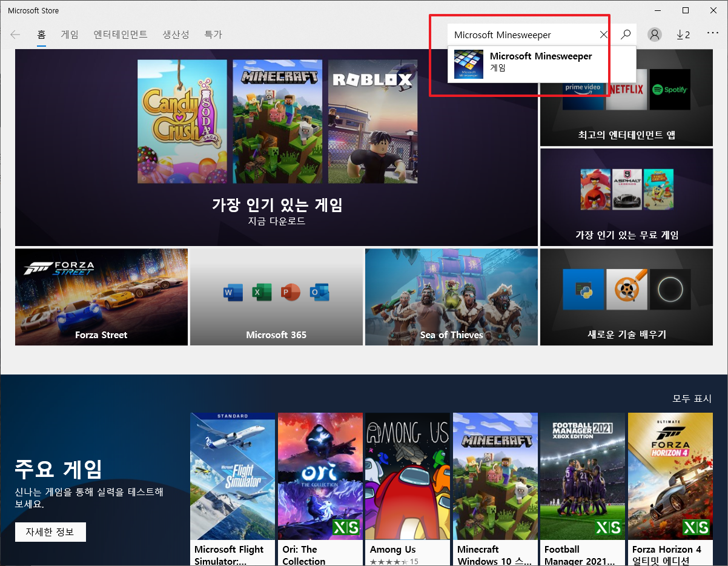The image size is (728, 566).
Task: Click the Minesweeper suggestion app icon
Action: click(x=469, y=64)
